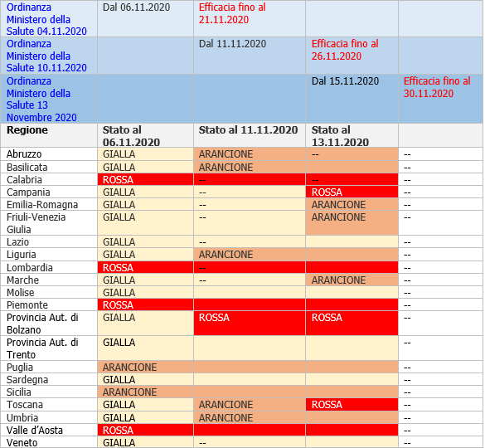Open Ordinanza Salute 13 Novembre 2020 link
Viewport: 485px width, 448px height.
41,99
